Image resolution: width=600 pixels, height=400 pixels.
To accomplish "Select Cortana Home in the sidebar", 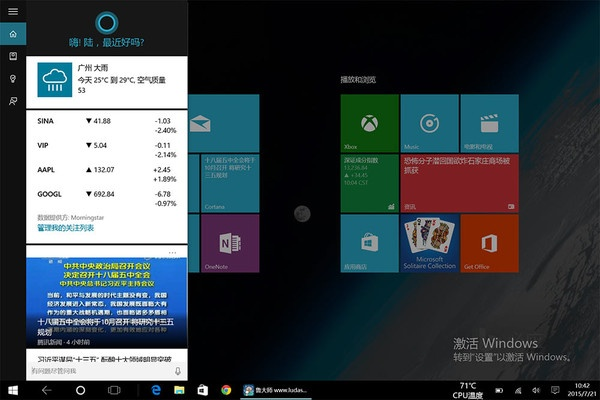I will pos(13,34).
